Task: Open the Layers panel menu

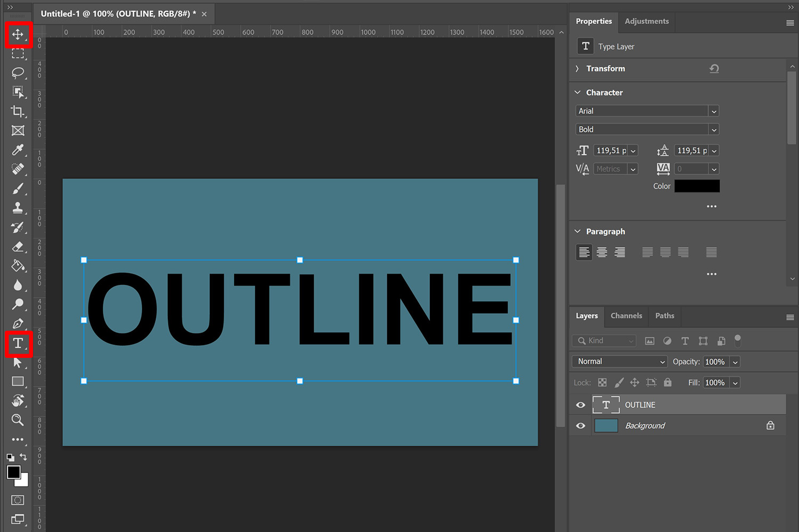Action: coord(790,316)
